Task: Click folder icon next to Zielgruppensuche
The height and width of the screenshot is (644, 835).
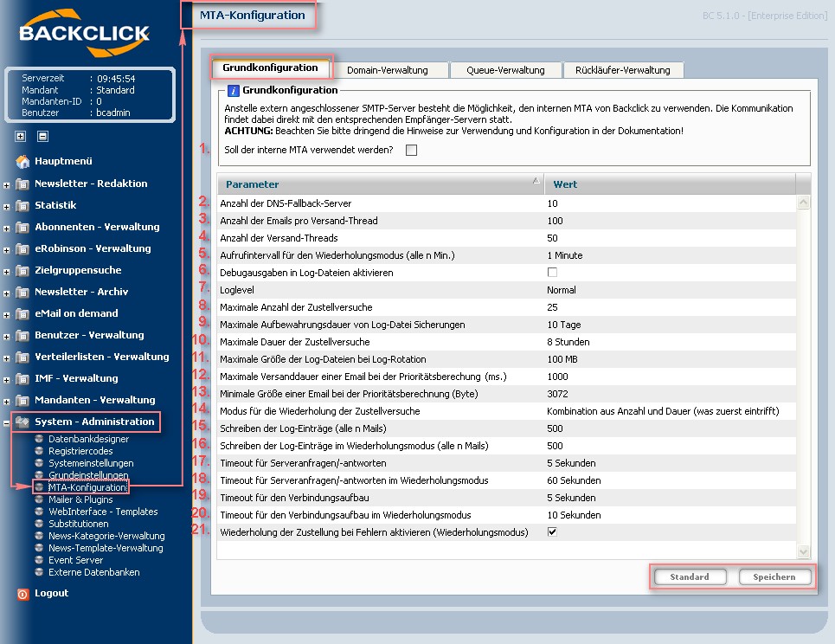Action: 22,271
